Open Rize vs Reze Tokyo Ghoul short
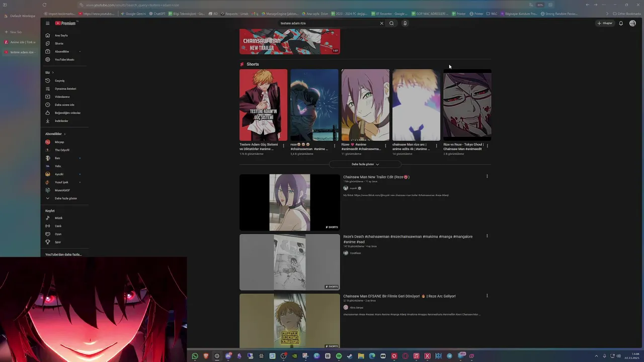Viewport: 644px width, 362px height. tap(467, 105)
